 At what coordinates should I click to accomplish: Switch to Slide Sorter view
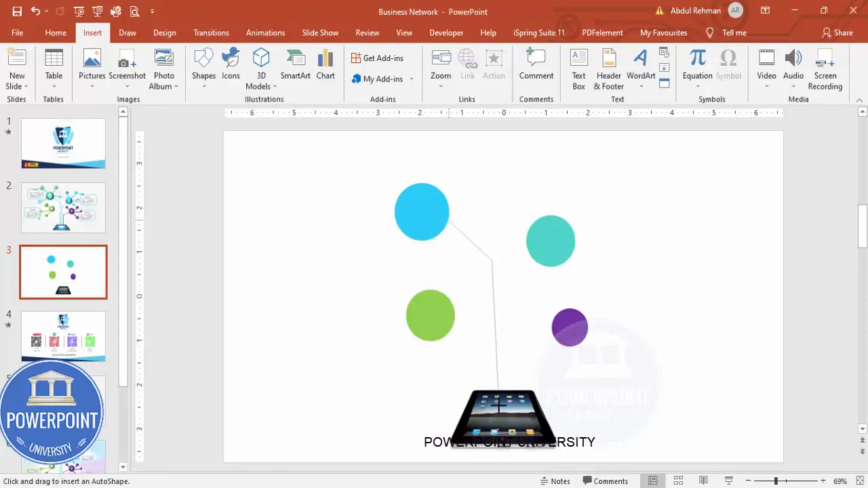(678, 481)
